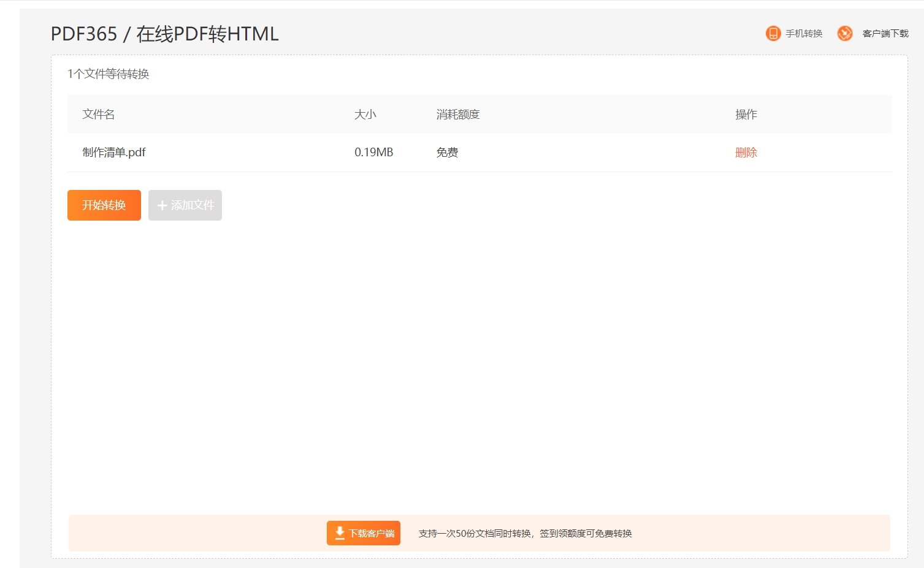Open the 客户端下载 link
Viewport: 924px width, 568px height.
[885, 34]
